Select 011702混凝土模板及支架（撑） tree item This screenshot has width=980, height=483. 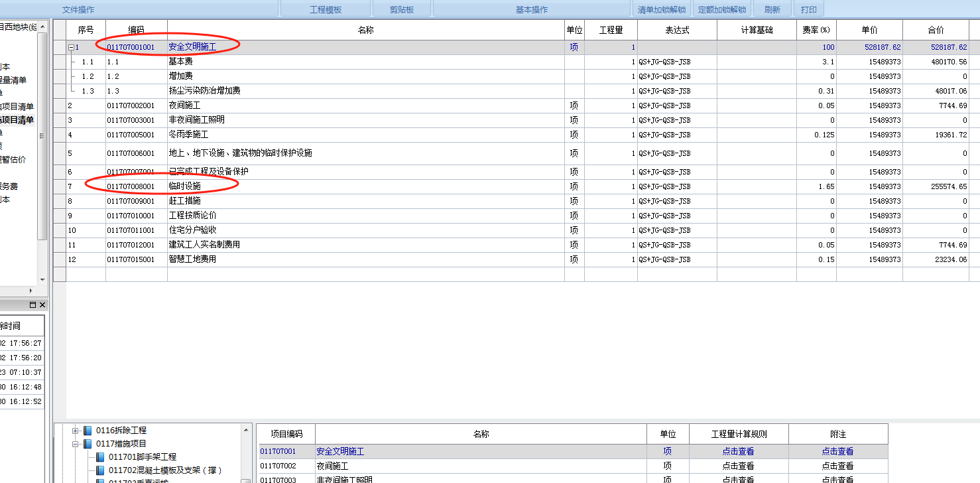165,470
